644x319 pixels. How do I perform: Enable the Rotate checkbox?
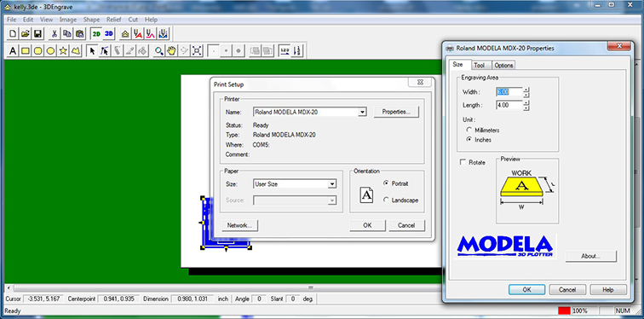point(463,162)
